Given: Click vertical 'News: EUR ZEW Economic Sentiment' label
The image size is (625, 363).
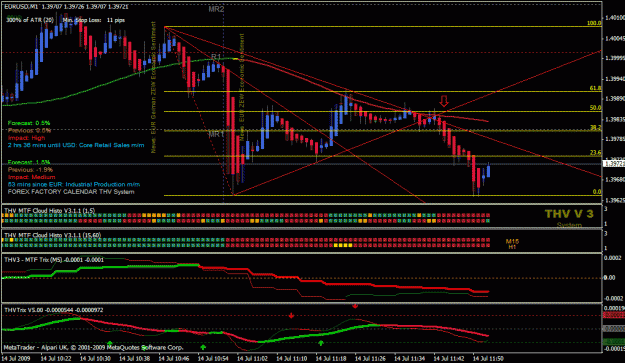Looking at the screenshot, I should (242, 87).
